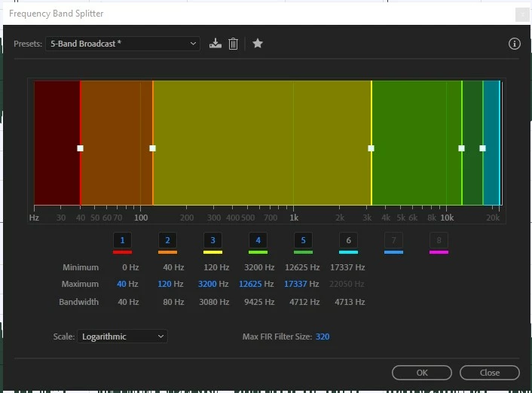
Task: Open the effect info icon
Action: tap(515, 44)
